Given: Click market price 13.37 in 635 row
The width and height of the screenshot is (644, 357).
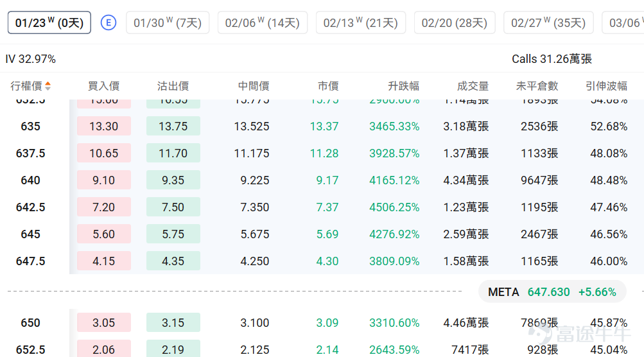Looking at the screenshot, I should pyautogui.click(x=324, y=126).
